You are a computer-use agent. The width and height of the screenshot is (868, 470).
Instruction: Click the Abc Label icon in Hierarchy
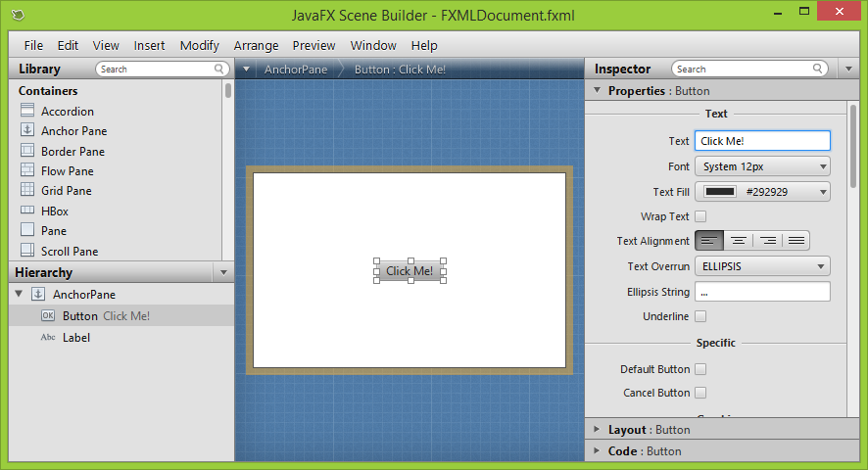(x=48, y=337)
